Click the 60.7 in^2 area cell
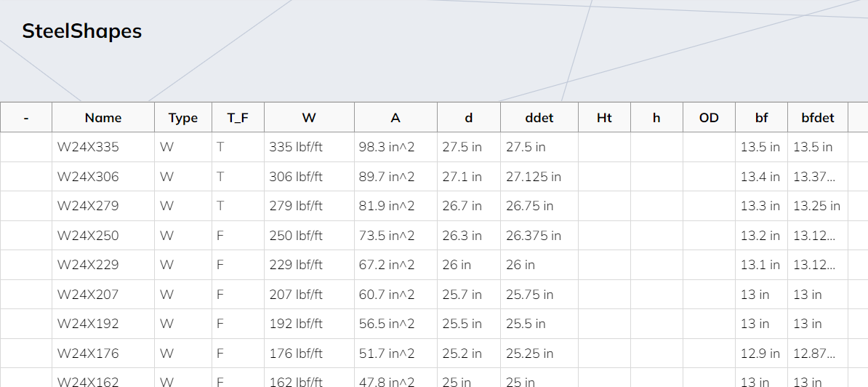This screenshot has width=868, height=387. pyautogui.click(x=395, y=295)
